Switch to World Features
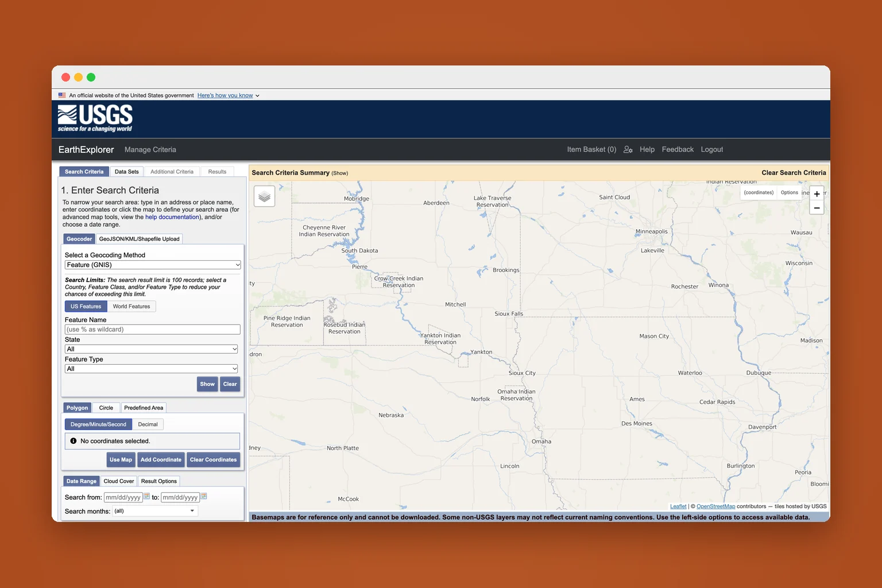The height and width of the screenshot is (588, 882). click(x=131, y=307)
